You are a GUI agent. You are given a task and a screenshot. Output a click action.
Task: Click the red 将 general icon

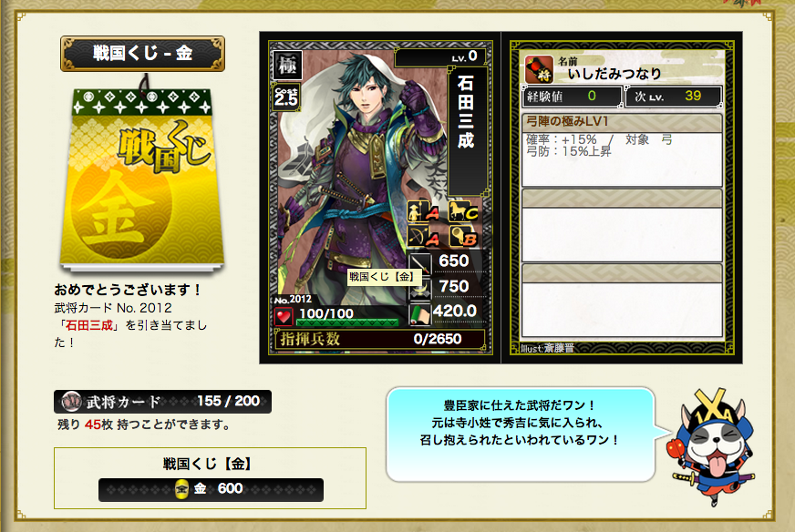coord(539,69)
